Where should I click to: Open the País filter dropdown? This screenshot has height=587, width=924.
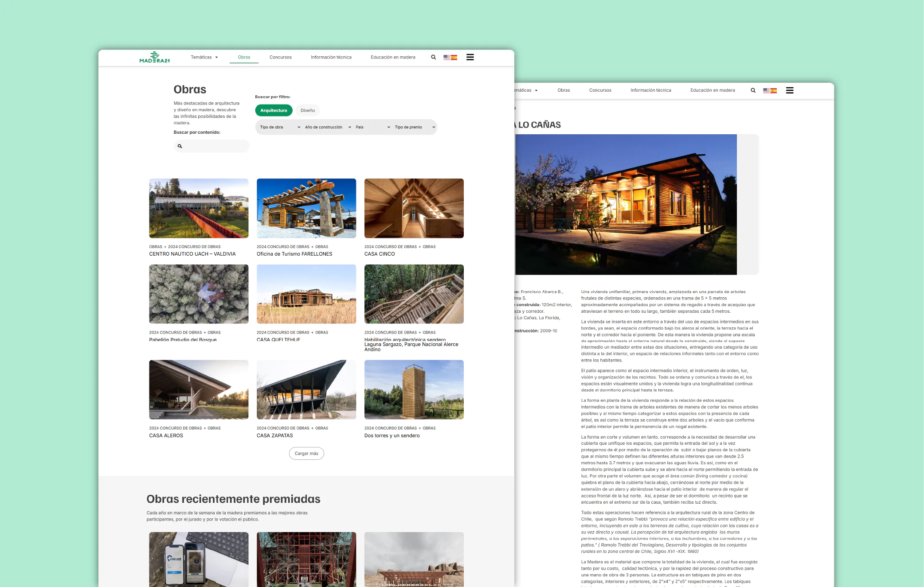tap(372, 127)
